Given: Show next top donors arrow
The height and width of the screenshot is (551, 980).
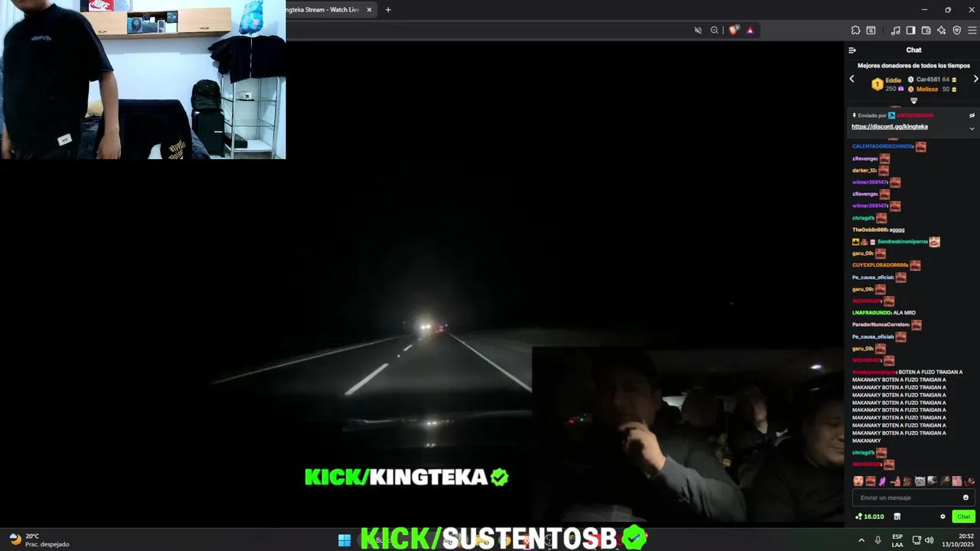Looking at the screenshot, I should click(975, 79).
